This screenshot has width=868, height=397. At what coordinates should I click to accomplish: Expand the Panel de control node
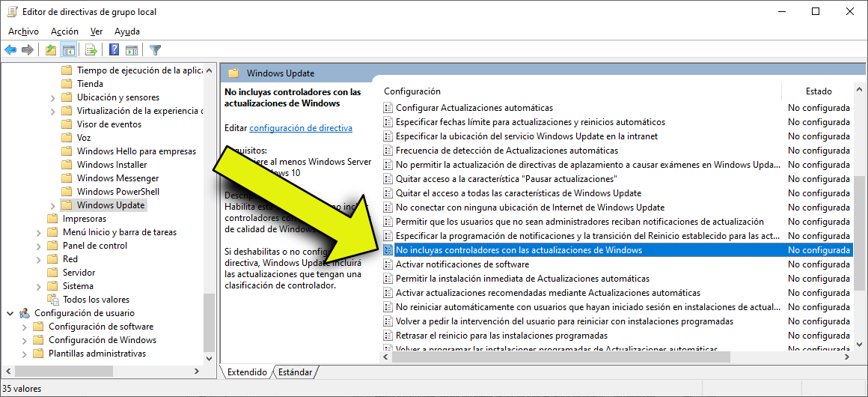pos(38,246)
